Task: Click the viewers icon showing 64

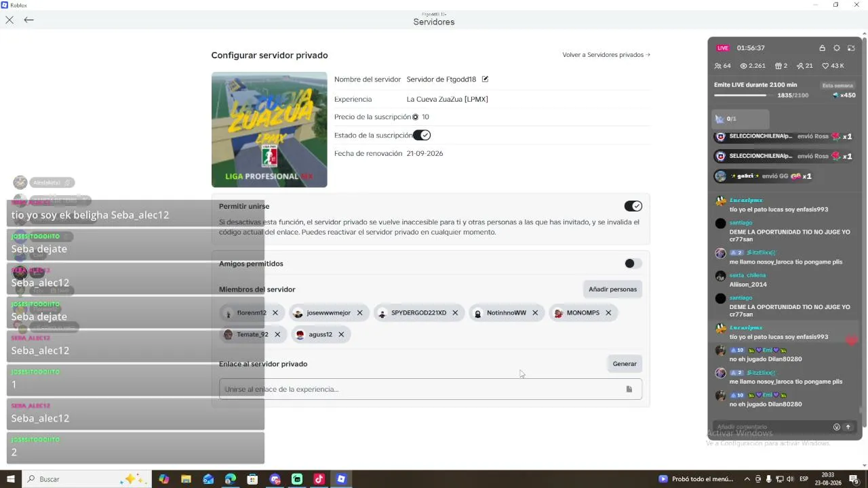Action: (718, 66)
